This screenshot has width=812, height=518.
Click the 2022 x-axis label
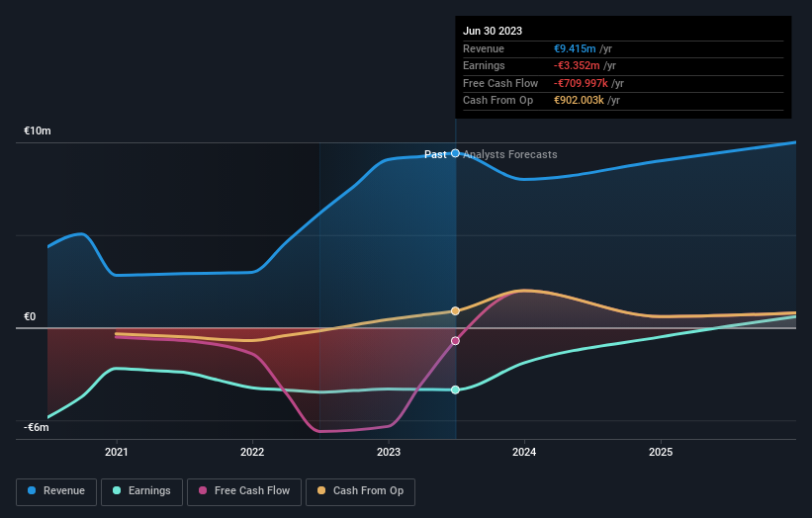pyautogui.click(x=252, y=452)
